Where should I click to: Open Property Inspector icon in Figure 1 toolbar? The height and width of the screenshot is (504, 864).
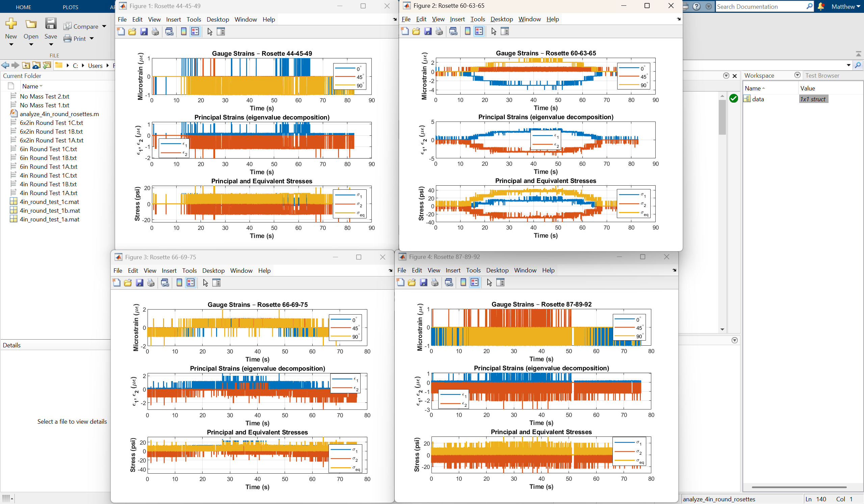(x=221, y=32)
